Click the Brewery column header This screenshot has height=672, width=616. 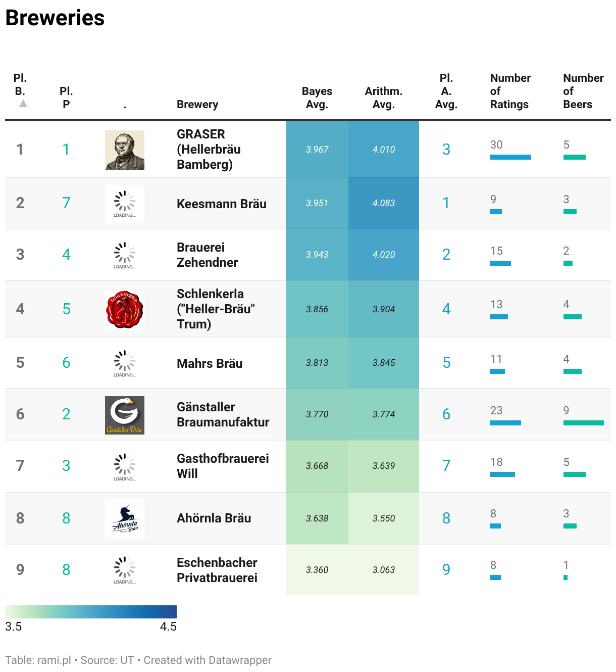[x=197, y=104]
